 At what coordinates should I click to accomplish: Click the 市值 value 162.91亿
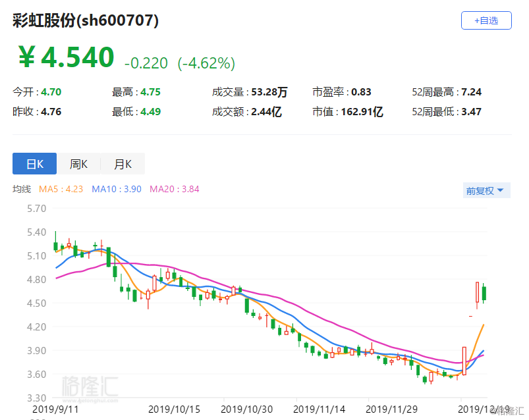362,111
